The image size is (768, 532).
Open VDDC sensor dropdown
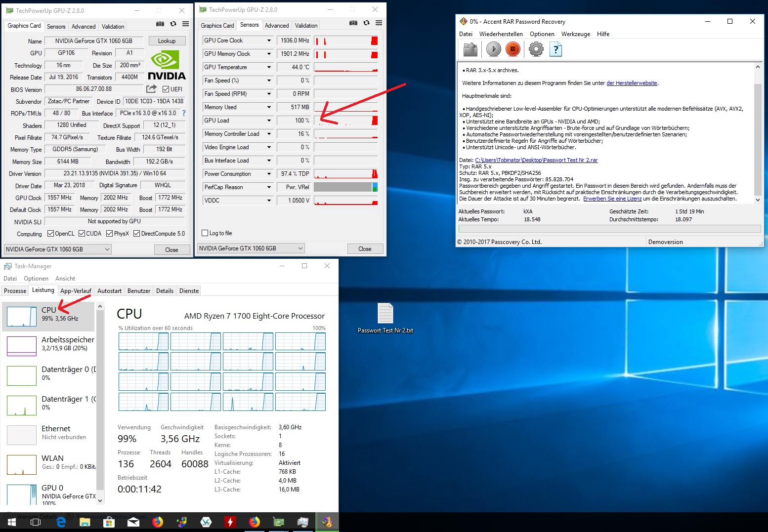269,201
